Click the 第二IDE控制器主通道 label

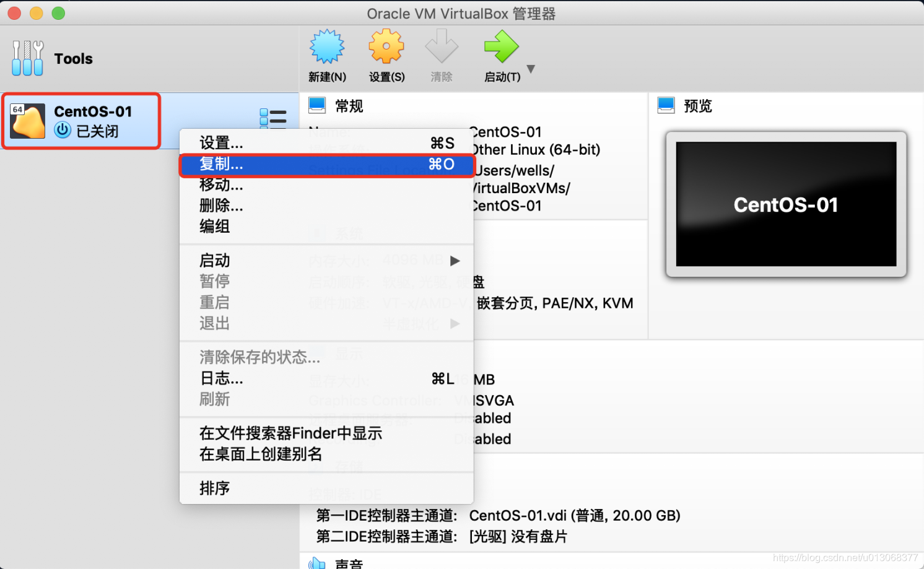click(387, 537)
